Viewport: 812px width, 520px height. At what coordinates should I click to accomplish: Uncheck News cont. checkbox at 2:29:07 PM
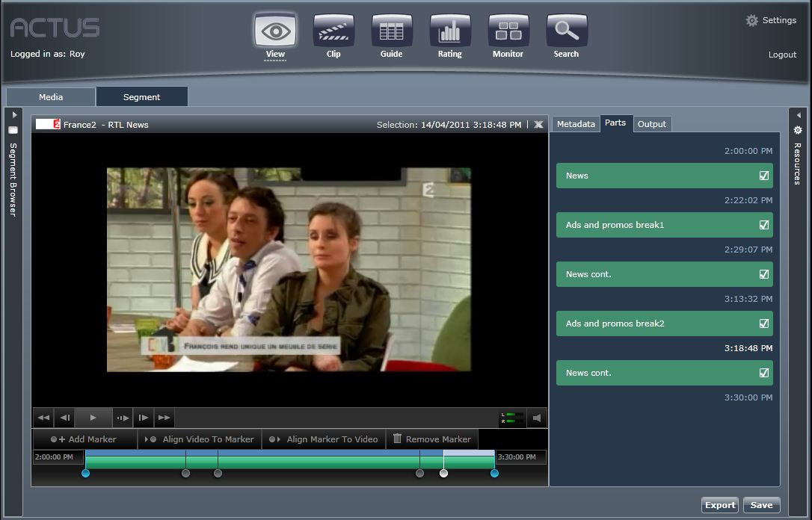[x=764, y=274]
